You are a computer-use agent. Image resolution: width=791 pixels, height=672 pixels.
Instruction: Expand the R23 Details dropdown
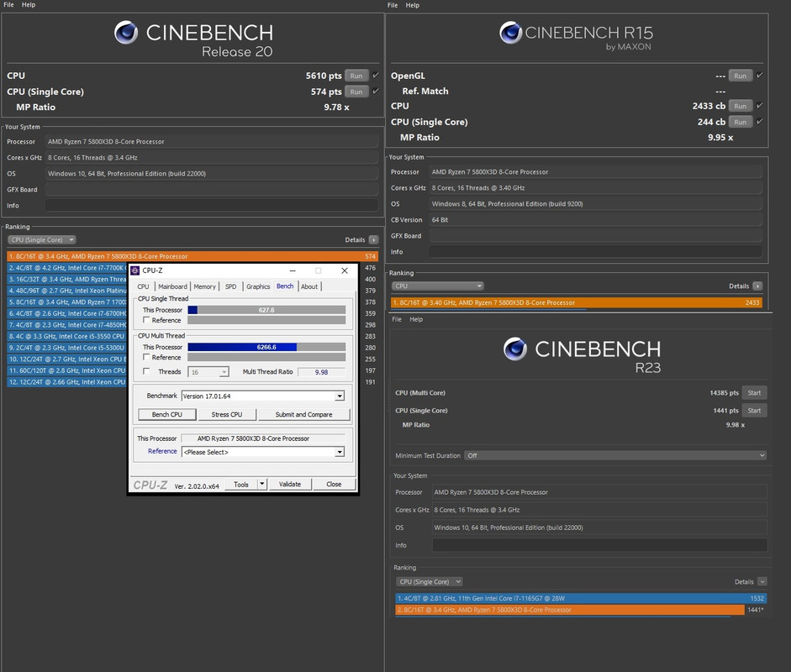[762, 582]
